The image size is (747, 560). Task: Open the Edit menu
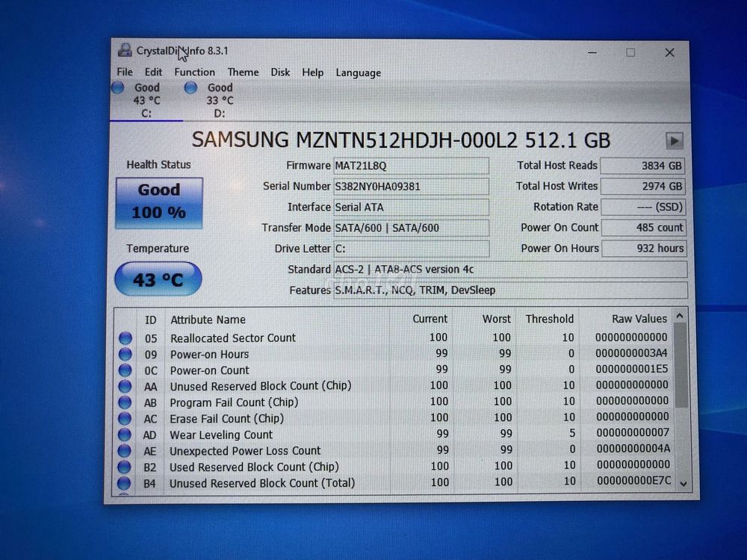coord(153,72)
